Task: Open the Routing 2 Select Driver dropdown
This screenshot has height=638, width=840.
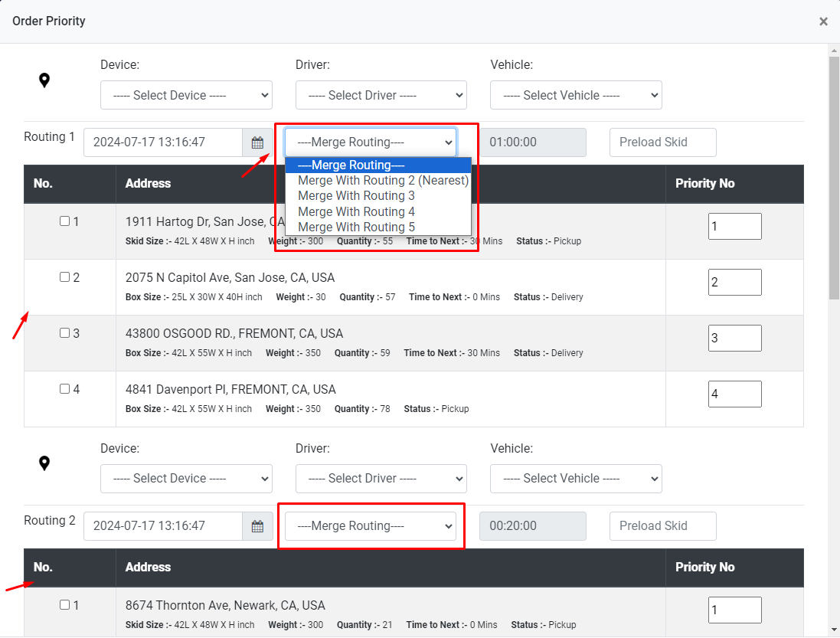Action: coord(381,479)
